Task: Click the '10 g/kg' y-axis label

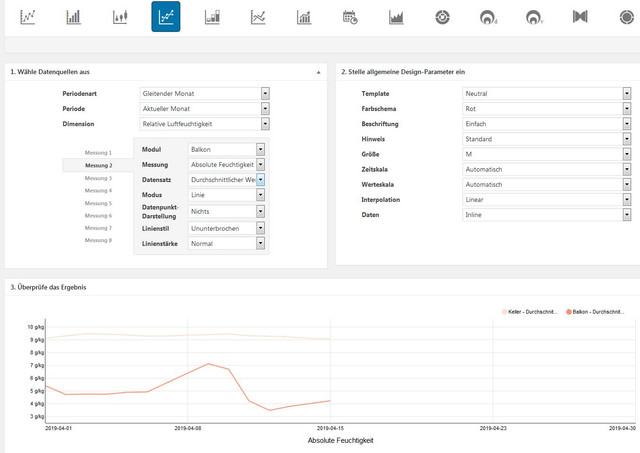Action: point(36,327)
